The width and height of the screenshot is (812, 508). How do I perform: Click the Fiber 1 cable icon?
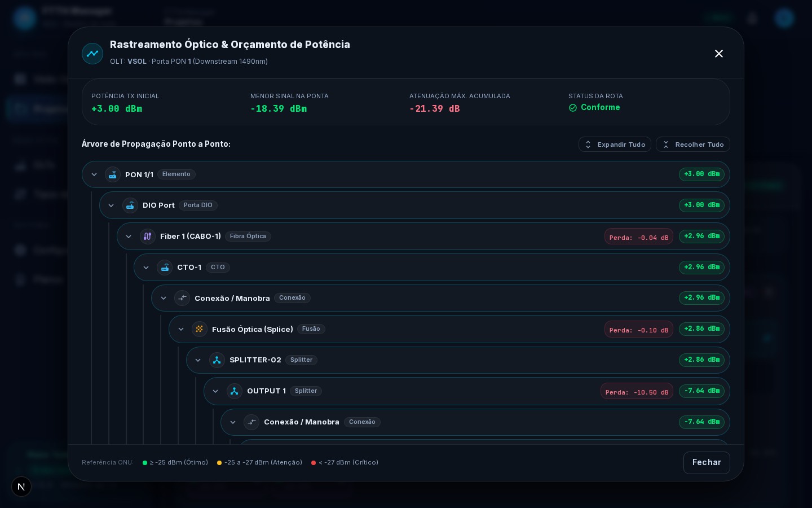pos(148,237)
